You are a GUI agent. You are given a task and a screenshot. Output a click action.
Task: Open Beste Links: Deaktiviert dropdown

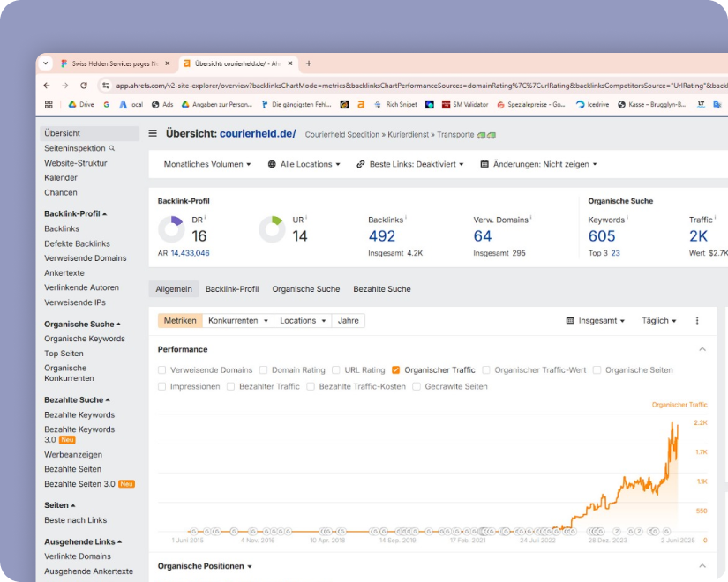coord(410,164)
